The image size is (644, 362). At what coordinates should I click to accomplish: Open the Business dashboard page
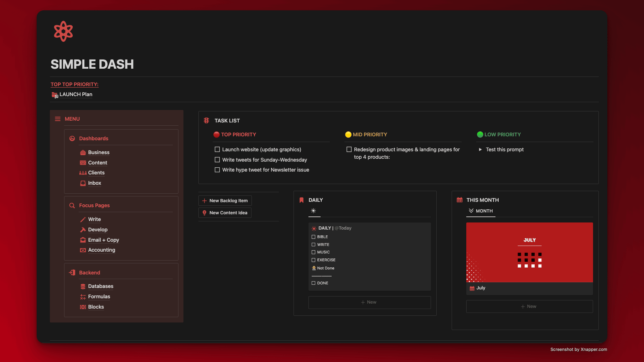click(x=99, y=152)
